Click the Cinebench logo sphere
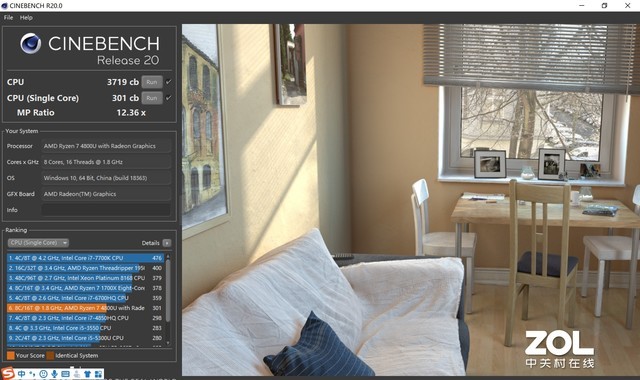Image resolution: width=640 pixels, height=380 pixels. tap(31, 43)
